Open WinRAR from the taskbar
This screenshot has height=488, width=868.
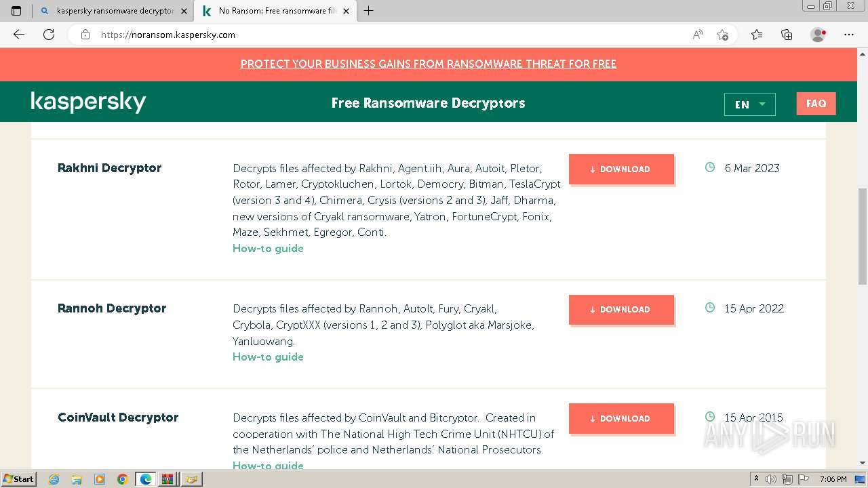point(167,479)
